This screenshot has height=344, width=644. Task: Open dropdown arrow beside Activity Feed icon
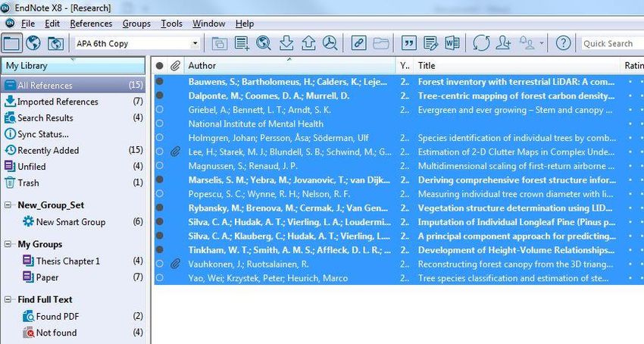542,43
